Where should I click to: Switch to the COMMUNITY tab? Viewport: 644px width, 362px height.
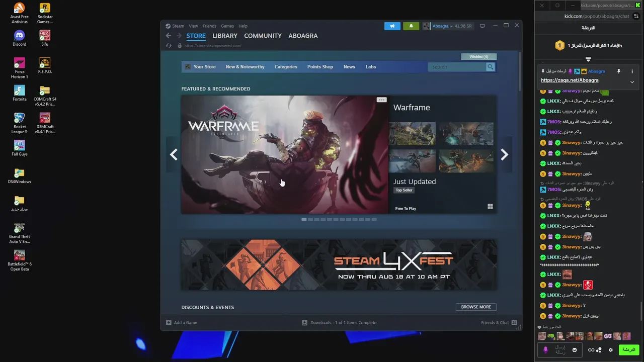(x=263, y=36)
